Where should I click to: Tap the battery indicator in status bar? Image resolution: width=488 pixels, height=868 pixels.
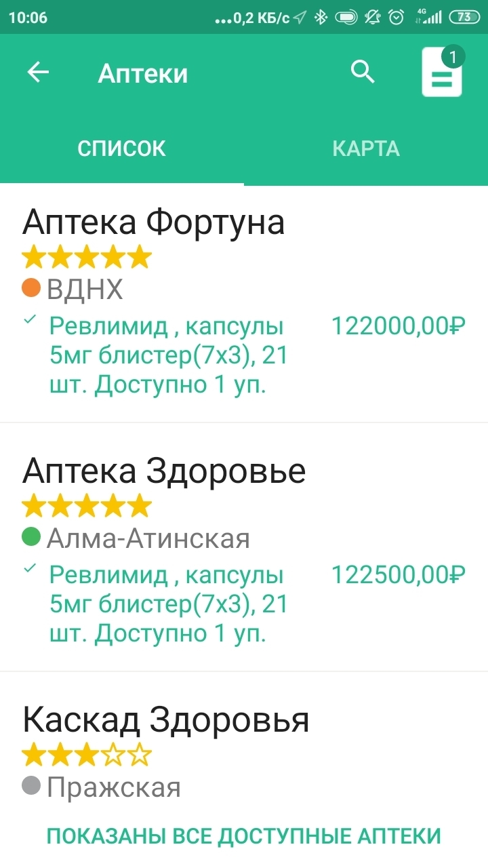(464, 17)
